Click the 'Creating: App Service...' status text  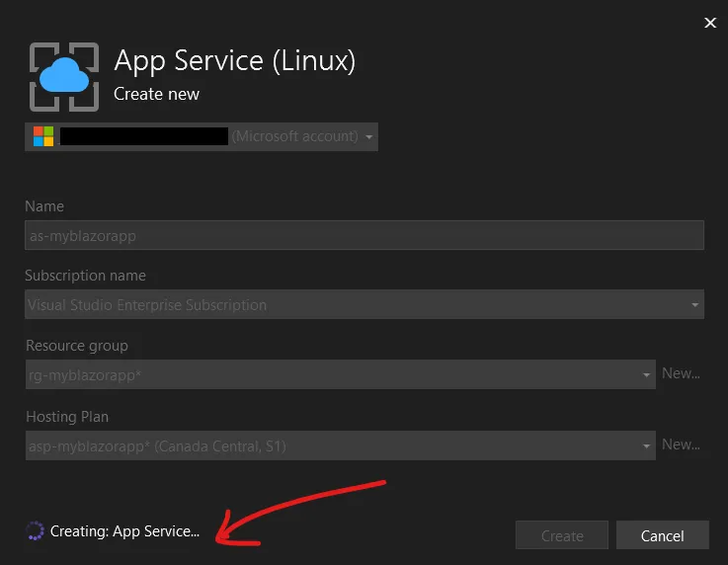click(124, 531)
